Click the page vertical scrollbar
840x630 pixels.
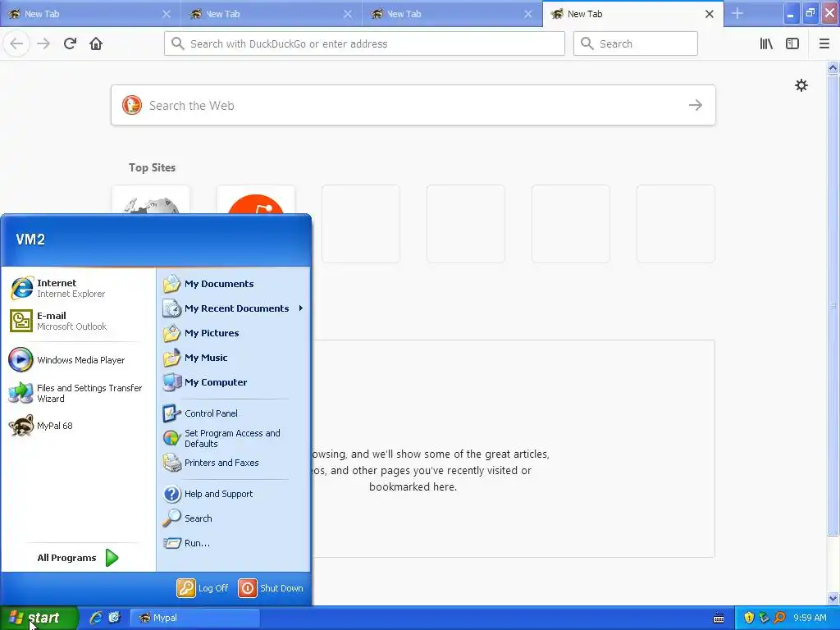(833, 304)
